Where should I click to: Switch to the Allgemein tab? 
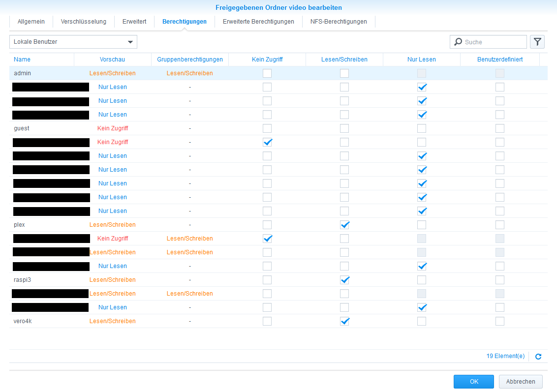tap(31, 22)
